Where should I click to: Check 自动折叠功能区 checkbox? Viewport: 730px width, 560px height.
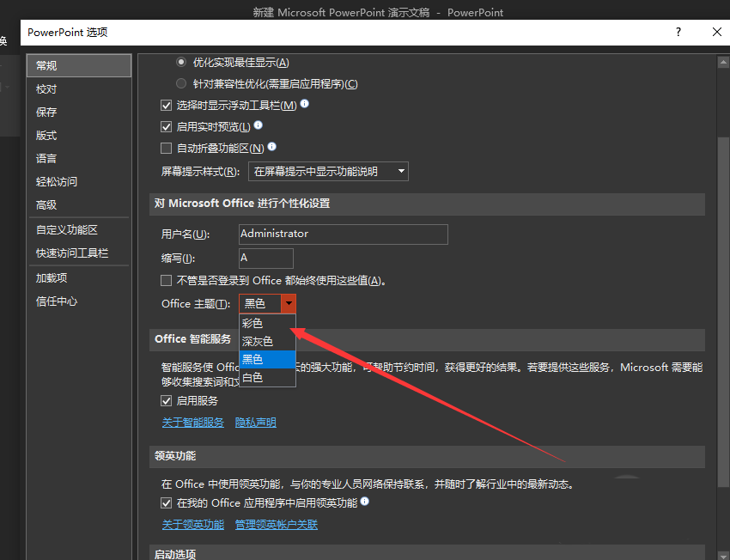pyautogui.click(x=167, y=148)
